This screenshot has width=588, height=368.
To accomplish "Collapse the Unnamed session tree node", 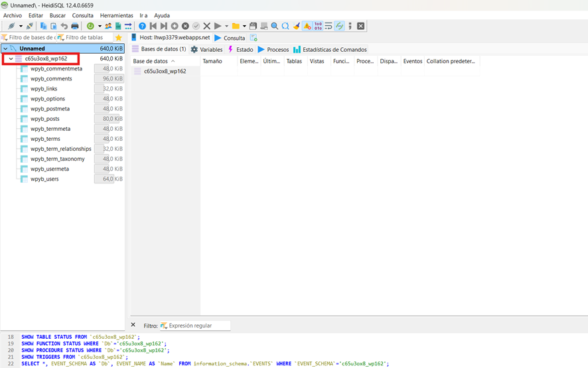I will pyautogui.click(x=5, y=48).
